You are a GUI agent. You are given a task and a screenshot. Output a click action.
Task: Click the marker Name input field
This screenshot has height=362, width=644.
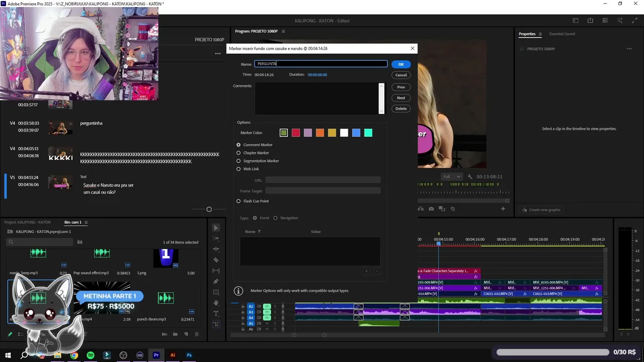(x=321, y=64)
